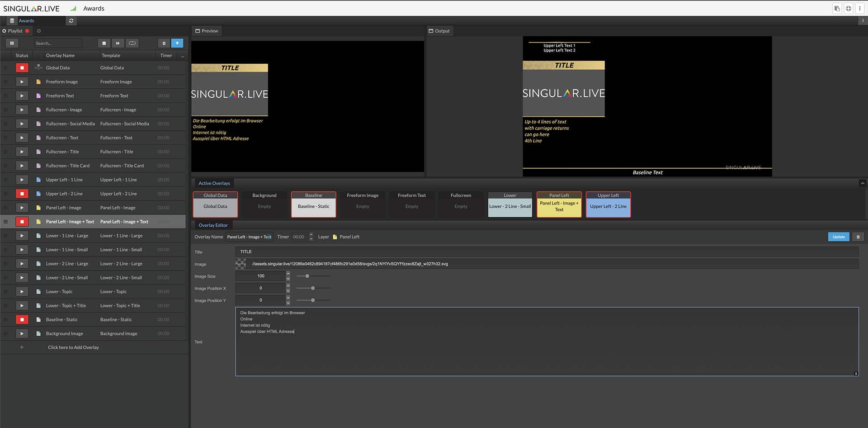Click the Image Position X slider handle
The width and height of the screenshot is (868, 428).
click(x=312, y=288)
